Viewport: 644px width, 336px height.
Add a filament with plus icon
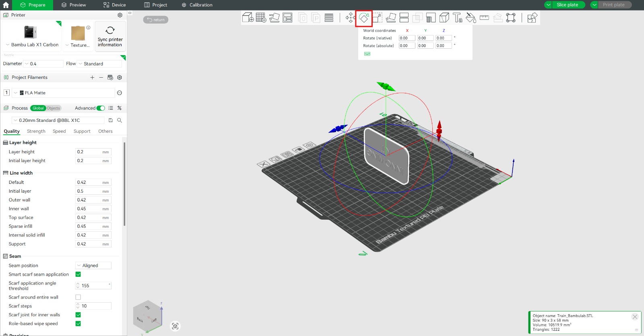pyautogui.click(x=92, y=78)
